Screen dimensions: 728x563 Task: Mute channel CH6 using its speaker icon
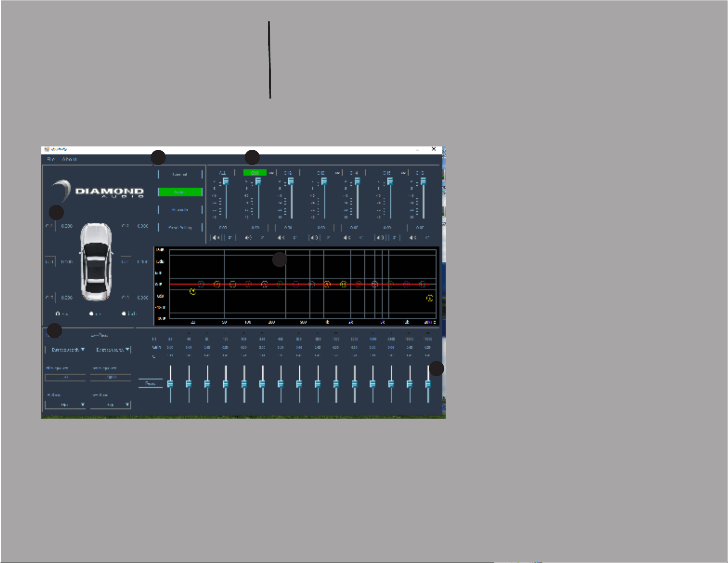pyautogui.click(x=413, y=237)
